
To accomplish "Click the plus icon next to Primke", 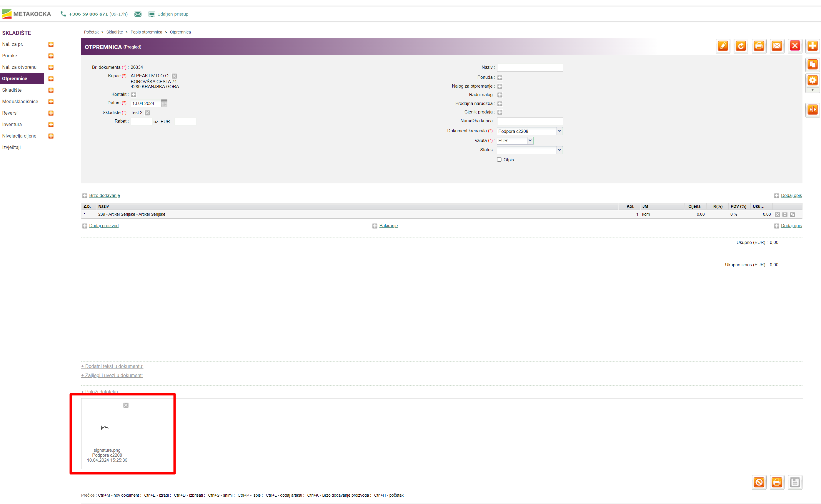I will coord(51,56).
